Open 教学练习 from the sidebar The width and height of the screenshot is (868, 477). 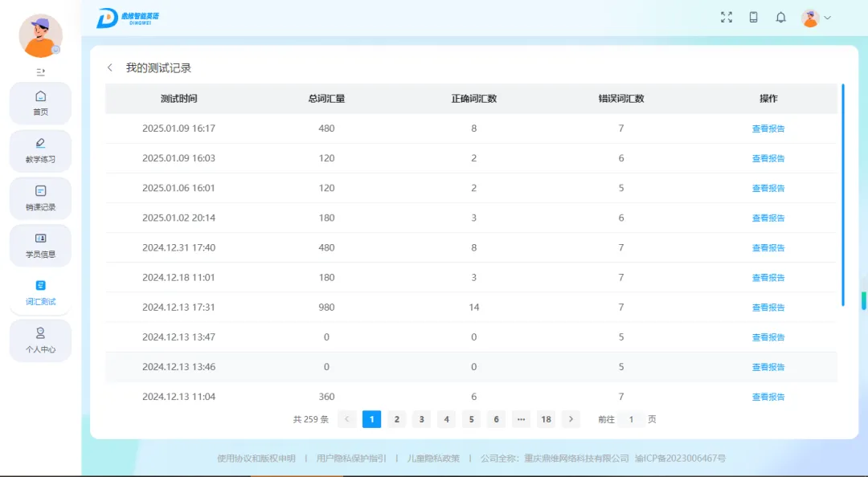coord(40,150)
